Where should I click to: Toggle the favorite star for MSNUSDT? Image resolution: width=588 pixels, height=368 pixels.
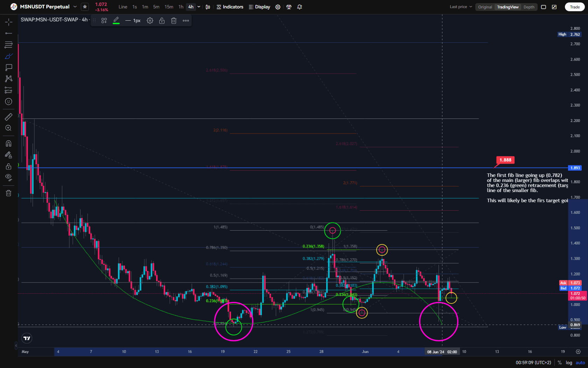(85, 7)
